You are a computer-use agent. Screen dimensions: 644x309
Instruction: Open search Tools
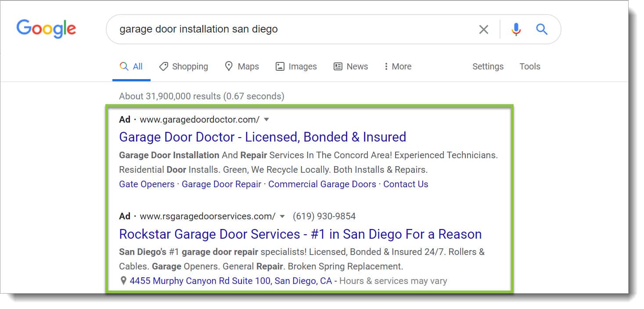[x=530, y=66]
